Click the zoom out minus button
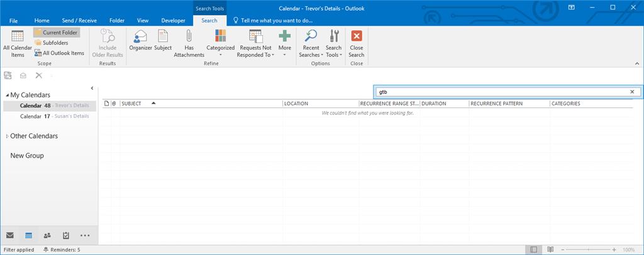This screenshot has width=644, height=255. [563, 250]
